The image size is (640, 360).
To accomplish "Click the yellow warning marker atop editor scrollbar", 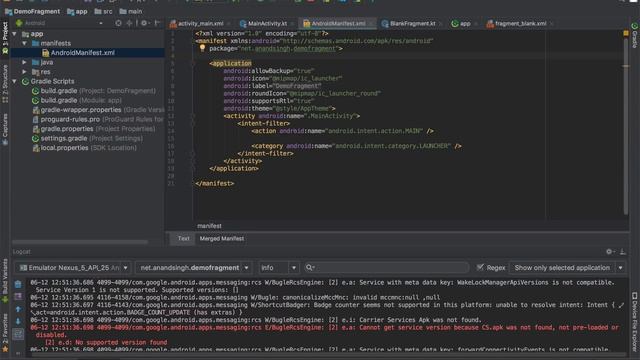I will pyautogui.click(x=626, y=33).
